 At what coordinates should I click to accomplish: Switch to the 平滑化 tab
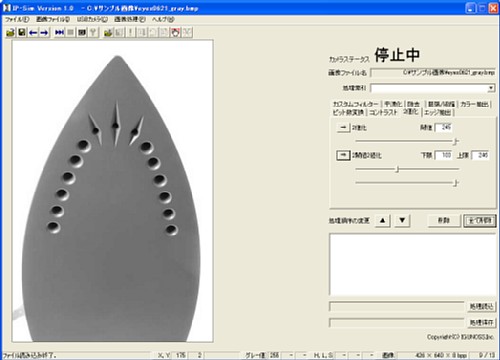(x=393, y=104)
